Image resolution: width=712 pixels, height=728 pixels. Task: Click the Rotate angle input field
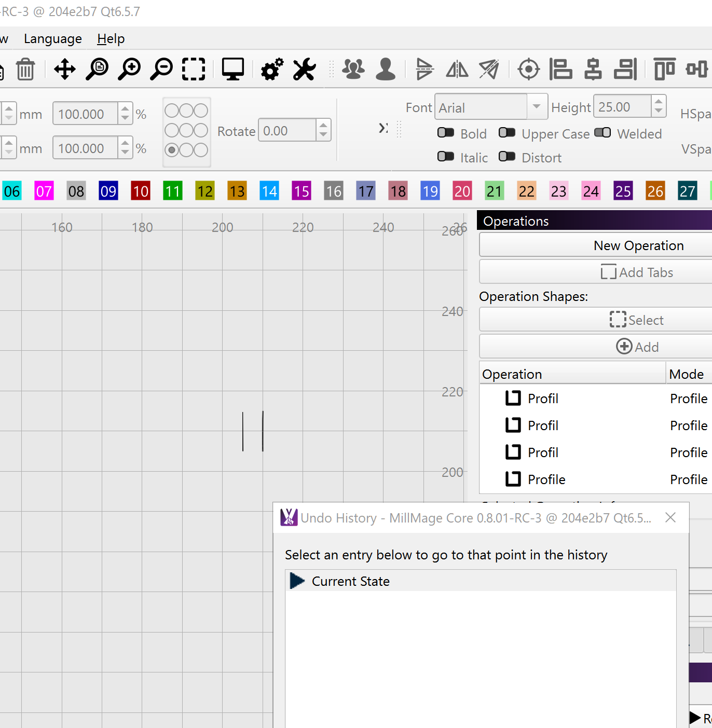[x=287, y=130]
